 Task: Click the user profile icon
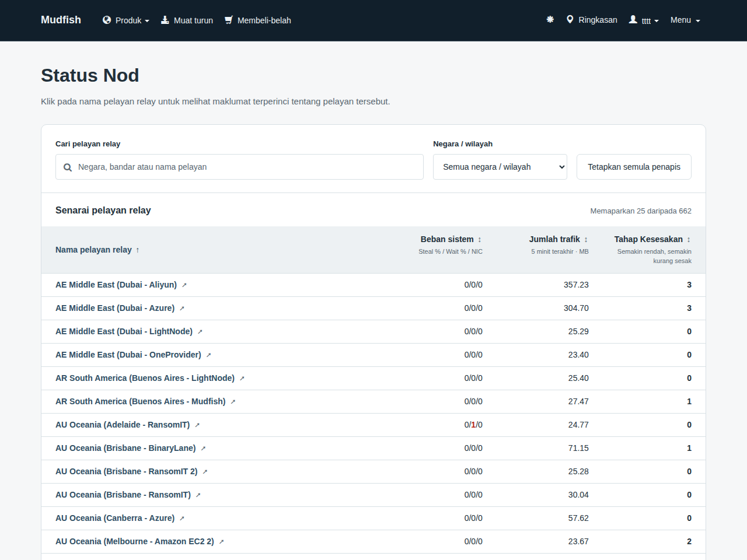tap(633, 20)
